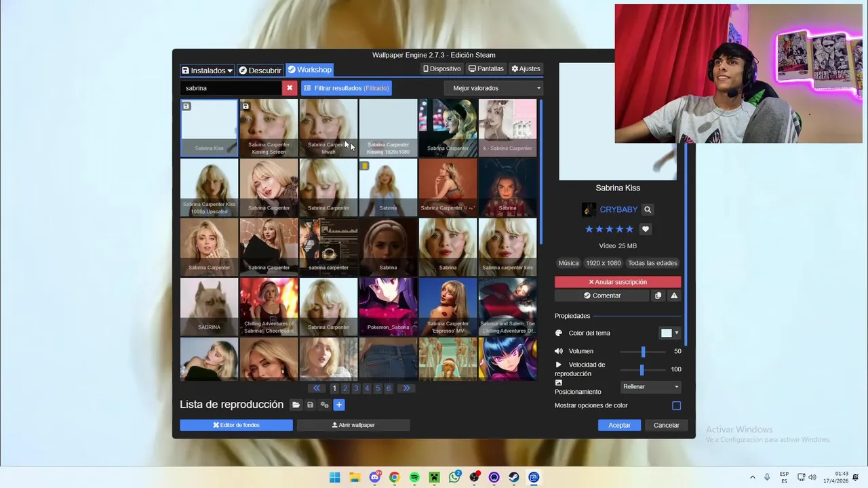The image size is (868, 488).
Task: Open File Explorer from the taskbar
Action: pos(355,477)
